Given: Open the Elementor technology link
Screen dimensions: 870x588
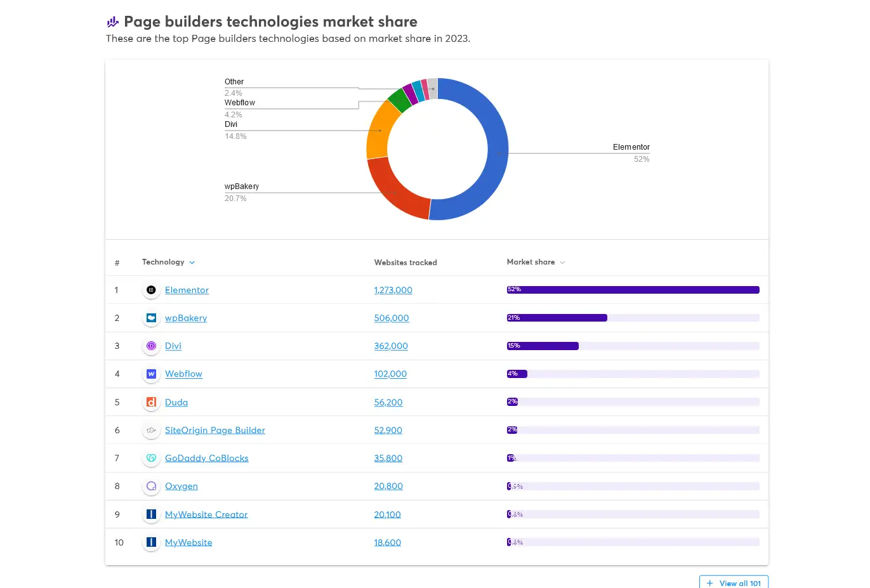Looking at the screenshot, I should [x=187, y=290].
